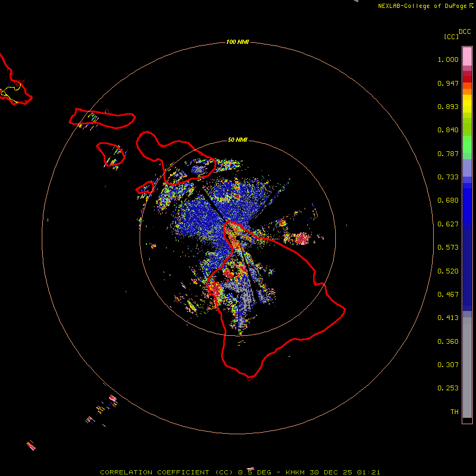Click the KHKM station identifier
The image size is (476, 476).
pyautogui.click(x=295, y=472)
